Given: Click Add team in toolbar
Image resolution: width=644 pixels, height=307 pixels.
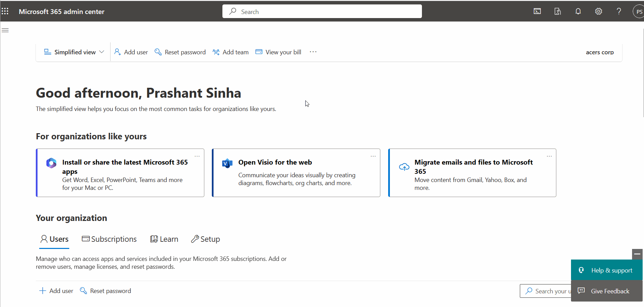Looking at the screenshot, I should click(x=231, y=52).
